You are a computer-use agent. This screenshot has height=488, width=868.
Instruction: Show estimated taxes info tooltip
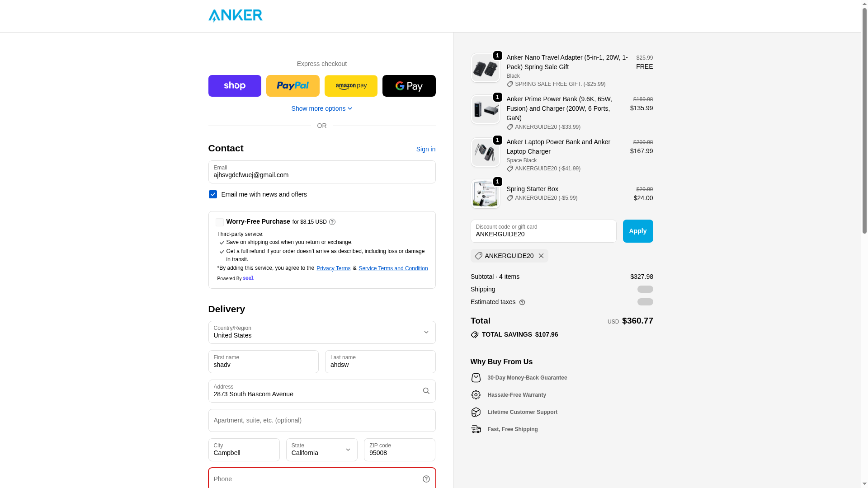tap(522, 302)
